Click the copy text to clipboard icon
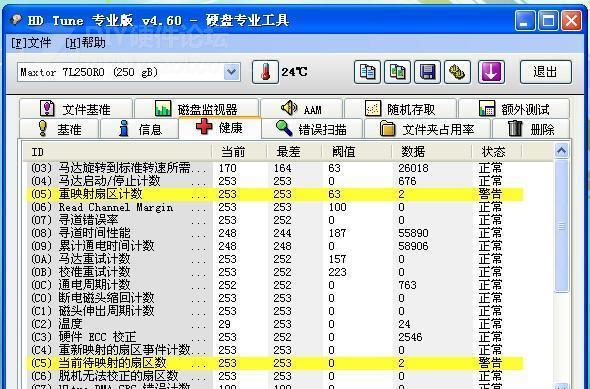Screen dimensions: 590x389 (367, 72)
